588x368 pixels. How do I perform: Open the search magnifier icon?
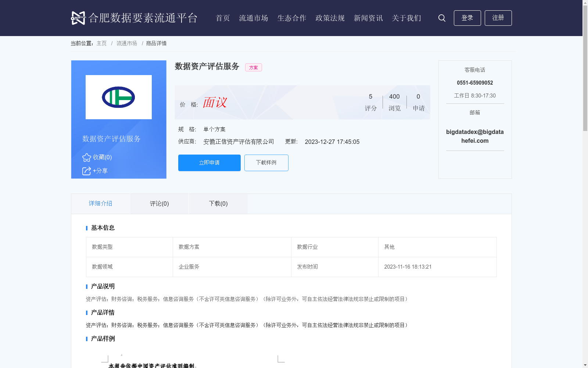click(442, 18)
